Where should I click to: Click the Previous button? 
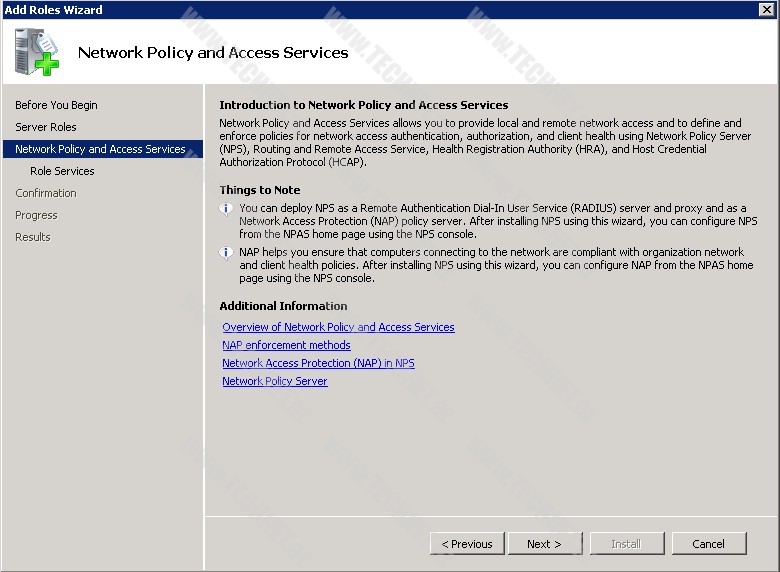467,544
